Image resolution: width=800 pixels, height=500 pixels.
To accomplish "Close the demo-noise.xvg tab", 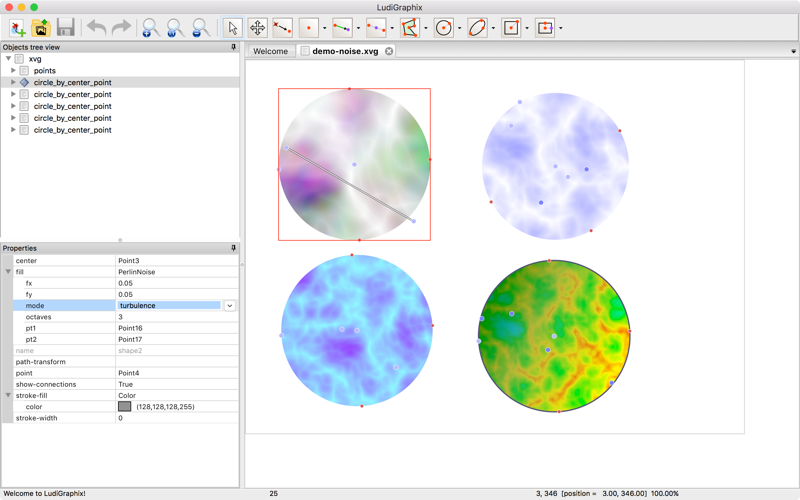I will (x=389, y=51).
